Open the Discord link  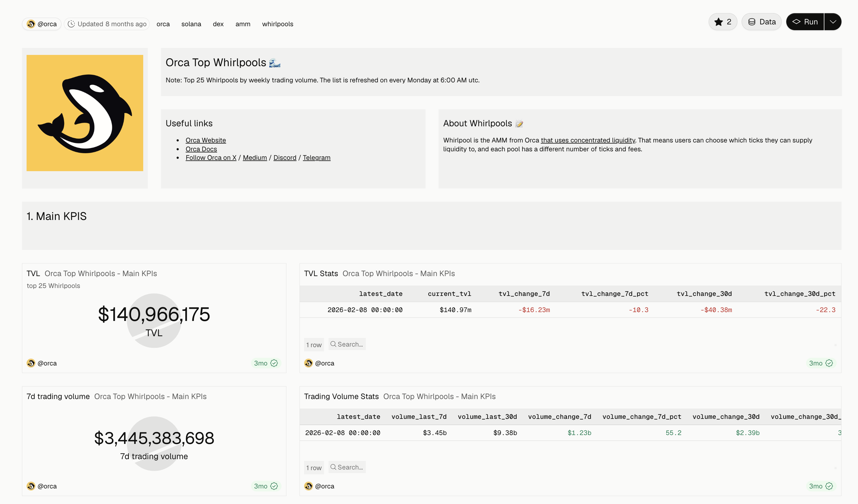pos(285,157)
